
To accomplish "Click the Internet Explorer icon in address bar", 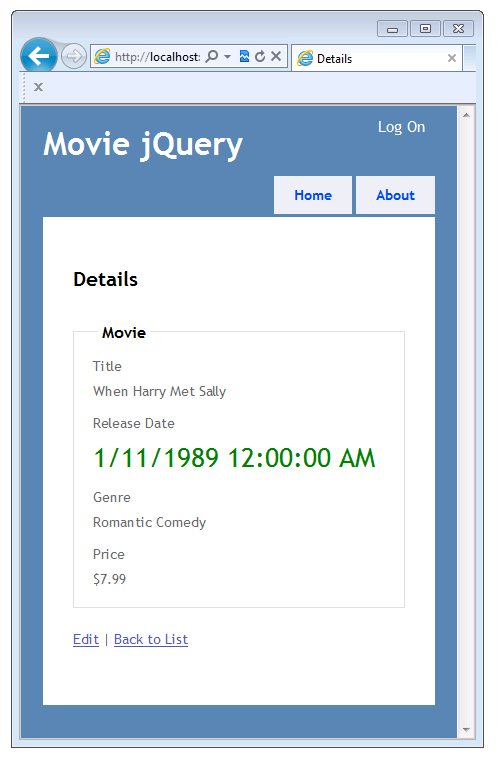I will click(102, 57).
